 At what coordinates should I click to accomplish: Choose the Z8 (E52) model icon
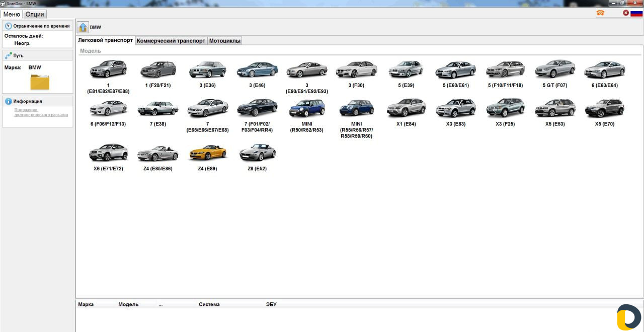(257, 153)
